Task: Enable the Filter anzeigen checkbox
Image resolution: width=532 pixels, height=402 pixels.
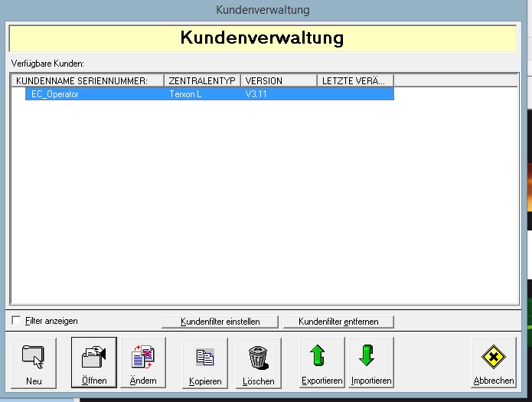Action: pos(17,321)
